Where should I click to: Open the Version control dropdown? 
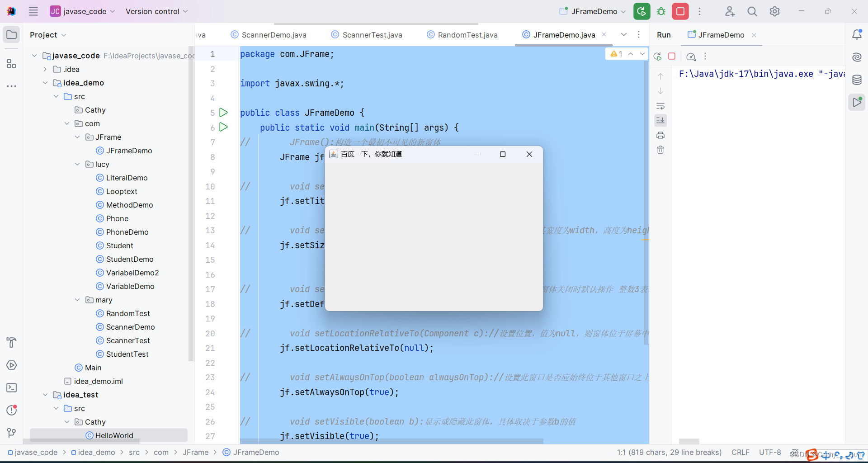tap(156, 11)
